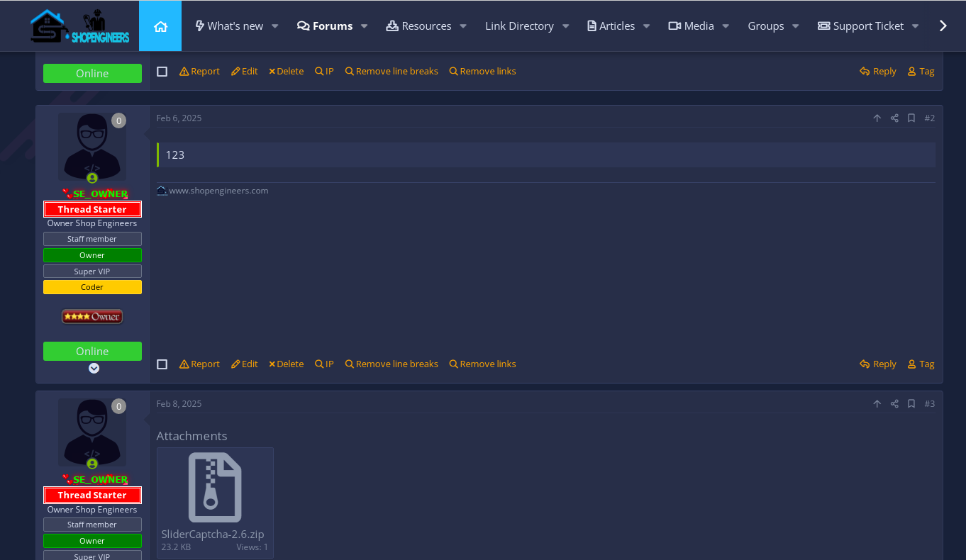Tag the first post
The image size is (966, 560).
[x=921, y=72]
